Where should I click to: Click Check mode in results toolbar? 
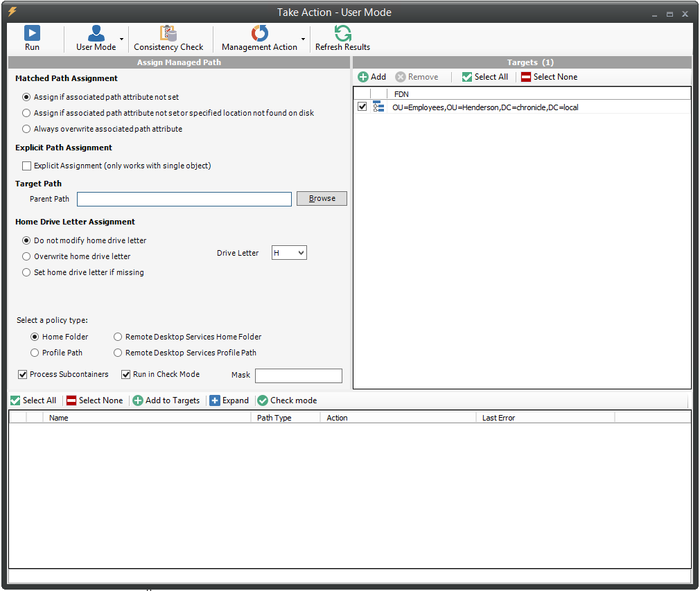(x=287, y=400)
